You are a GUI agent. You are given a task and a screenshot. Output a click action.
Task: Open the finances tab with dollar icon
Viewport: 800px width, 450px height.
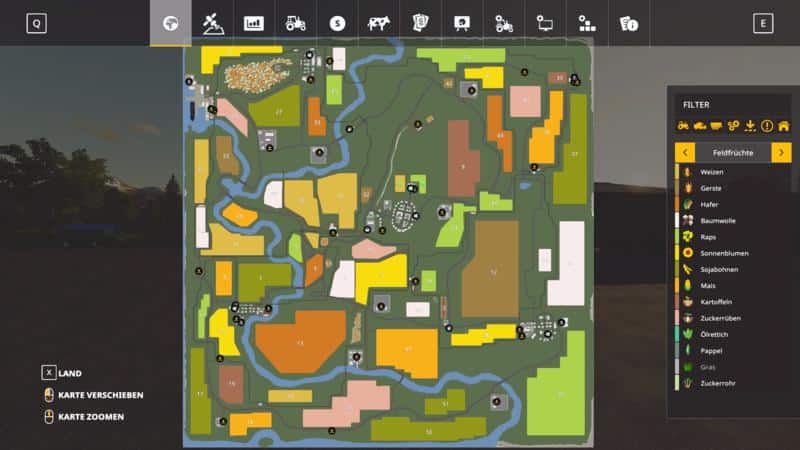point(337,23)
